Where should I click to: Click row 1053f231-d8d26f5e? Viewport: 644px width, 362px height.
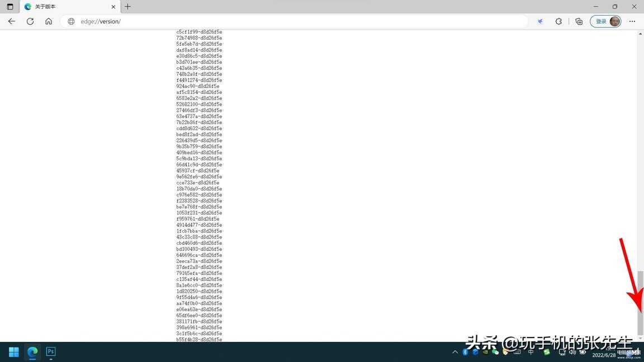(x=199, y=213)
